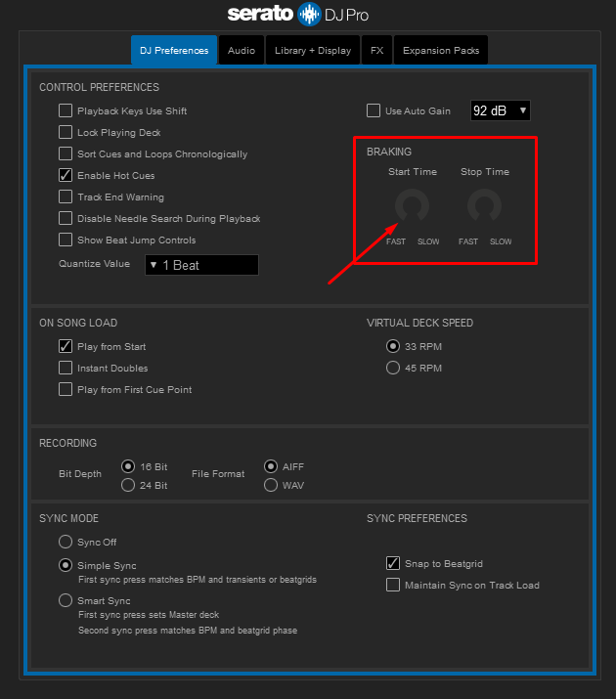Toggle the Use Auto Gain checkbox
616x699 pixels.
coord(374,110)
